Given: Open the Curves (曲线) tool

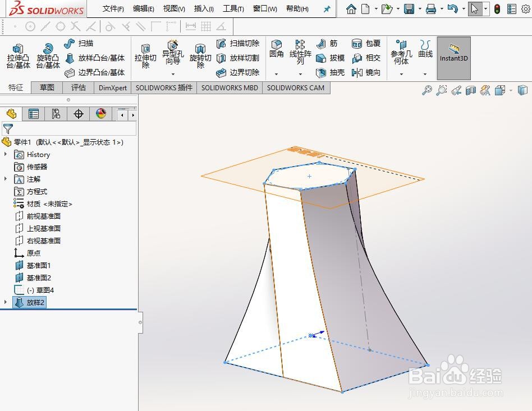Looking at the screenshot, I should (425, 49).
